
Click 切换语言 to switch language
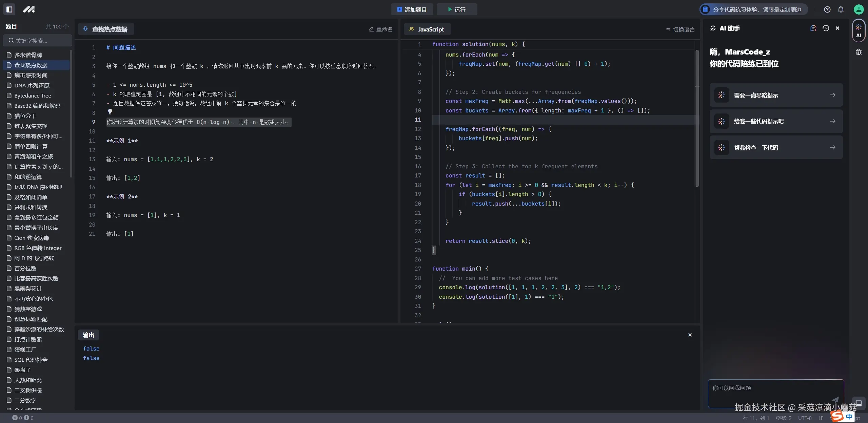[x=680, y=29]
